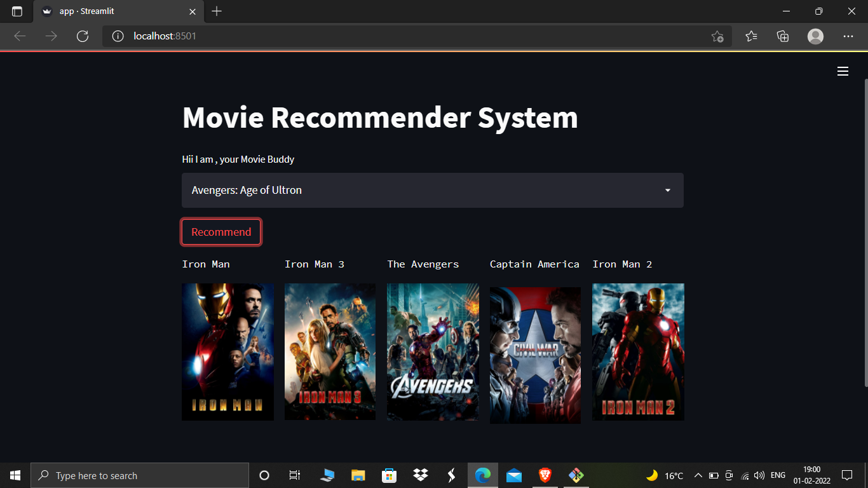Open the Mail app from the taskbar
The height and width of the screenshot is (488, 868).
click(513, 475)
